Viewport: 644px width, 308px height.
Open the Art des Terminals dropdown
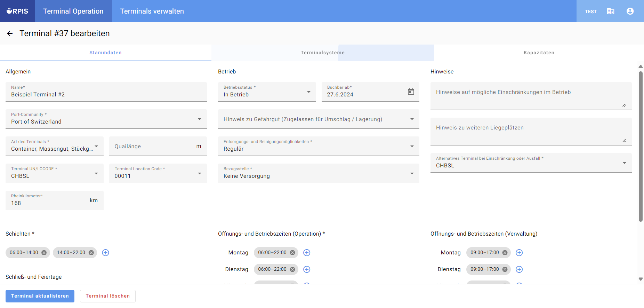55,146
